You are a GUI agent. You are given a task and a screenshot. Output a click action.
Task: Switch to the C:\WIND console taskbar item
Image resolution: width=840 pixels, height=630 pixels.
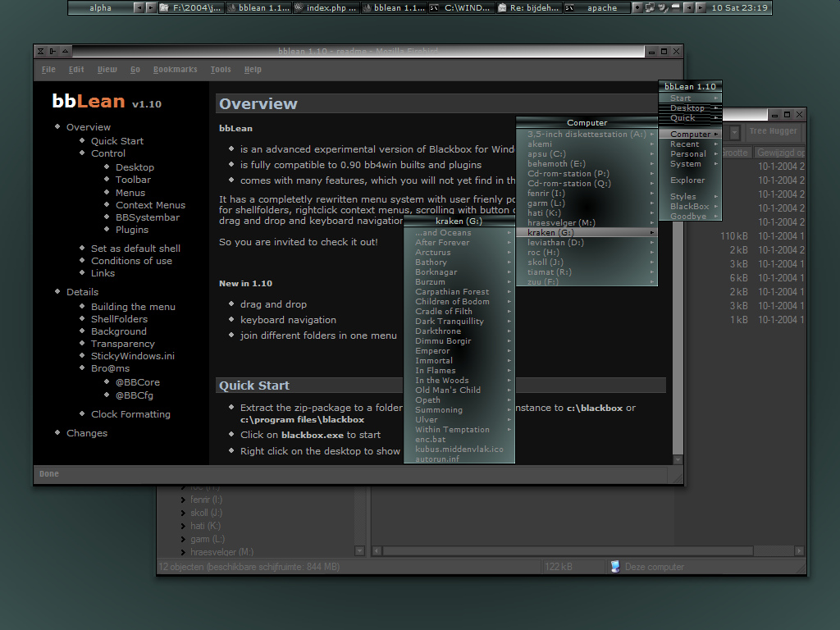463,8
